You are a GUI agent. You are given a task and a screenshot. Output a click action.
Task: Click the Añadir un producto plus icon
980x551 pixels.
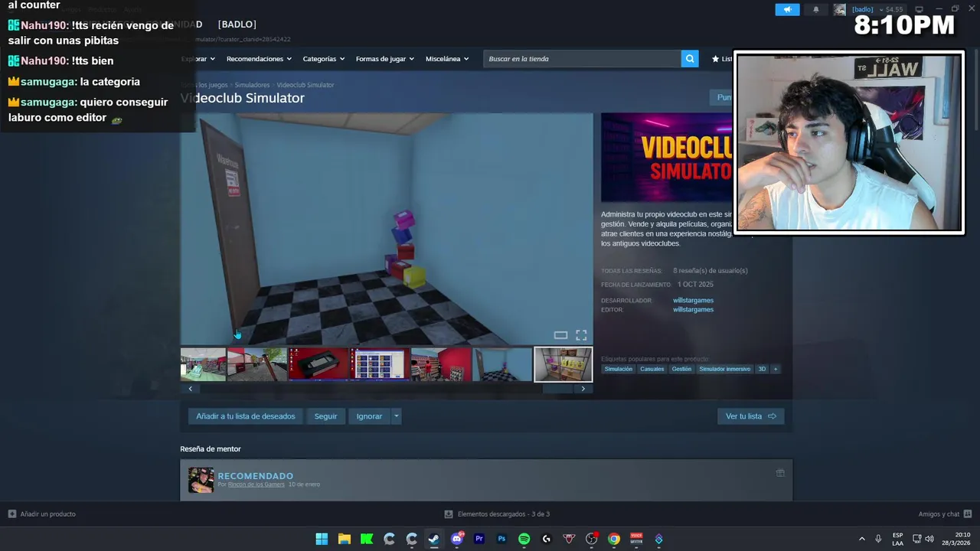(x=12, y=514)
